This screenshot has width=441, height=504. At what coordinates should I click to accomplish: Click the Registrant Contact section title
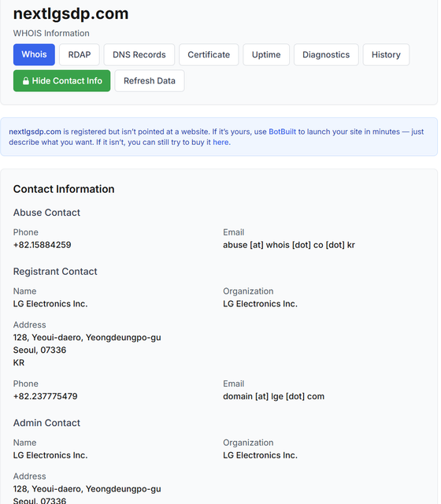pos(55,272)
